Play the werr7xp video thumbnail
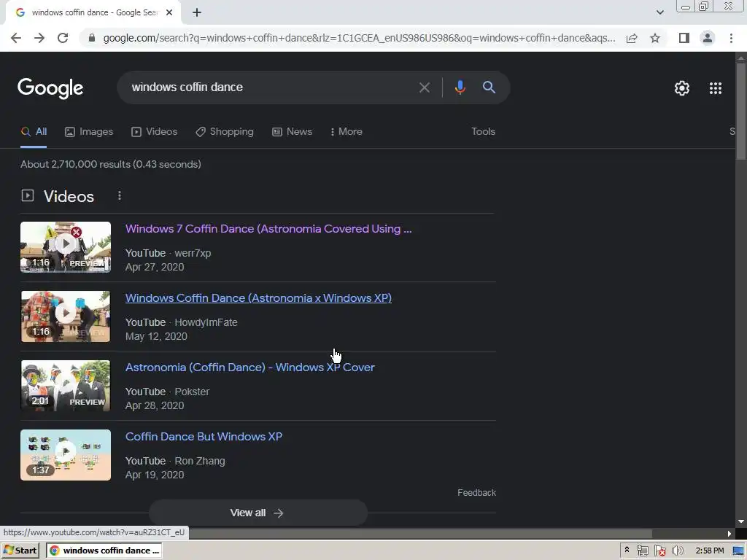Screen dimensions: 747x560 click(x=66, y=247)
